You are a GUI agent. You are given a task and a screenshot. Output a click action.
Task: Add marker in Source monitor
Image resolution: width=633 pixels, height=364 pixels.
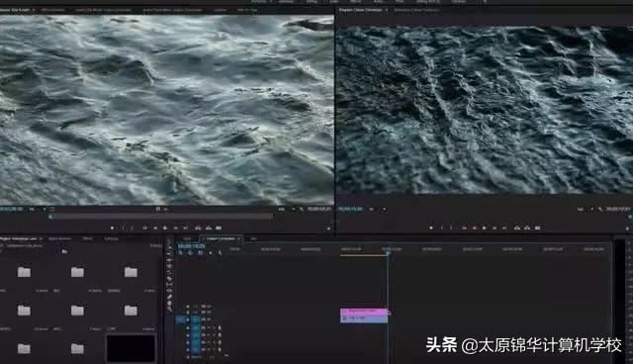pyautogui.click(x=112, y=228)
